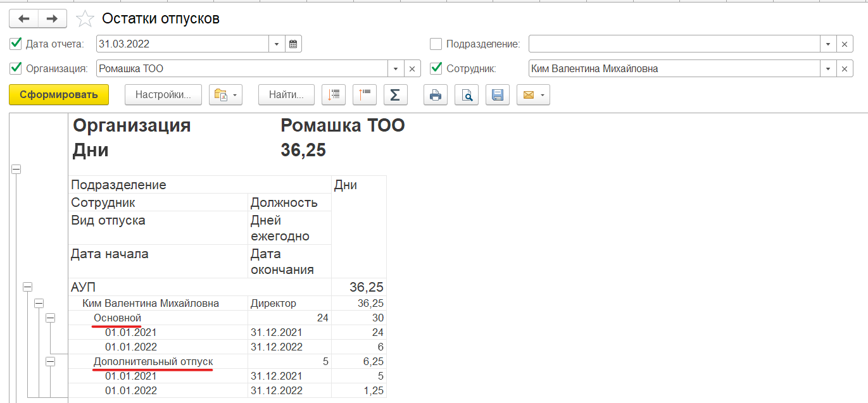Viewport: 868px width, 403px height.
Task: Open calendar picker for report date
Action: pyautogui.click(x=293, y=44)
